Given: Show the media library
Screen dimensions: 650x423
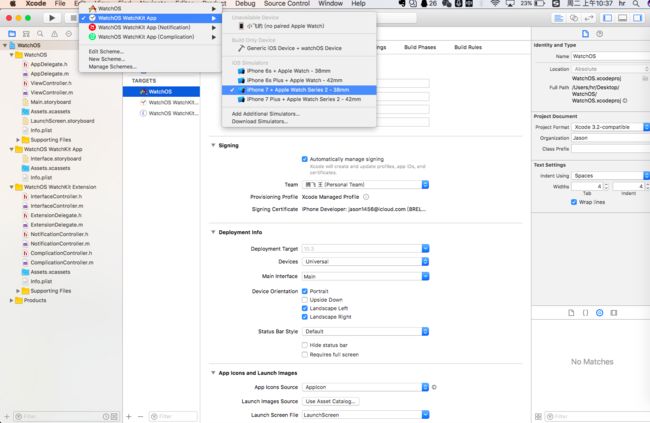Looking at the screenshot, I should tap(614, 313).
